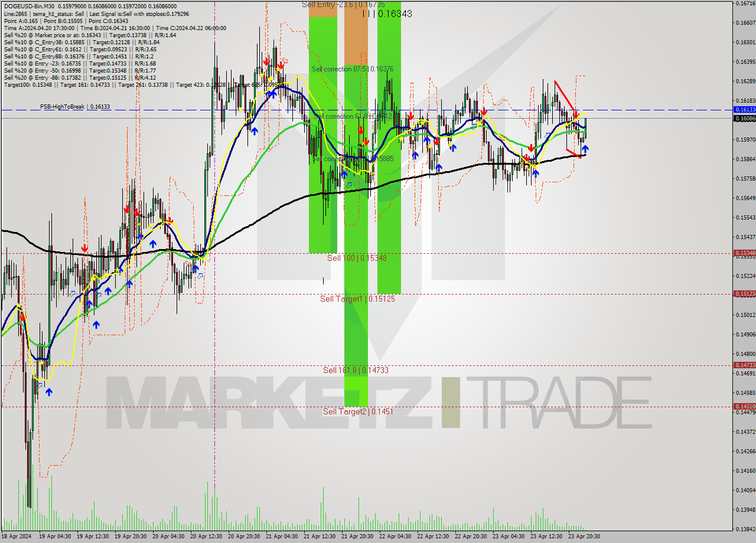Click the '21 Apr 12:30' time axis label

click(319, 537)
